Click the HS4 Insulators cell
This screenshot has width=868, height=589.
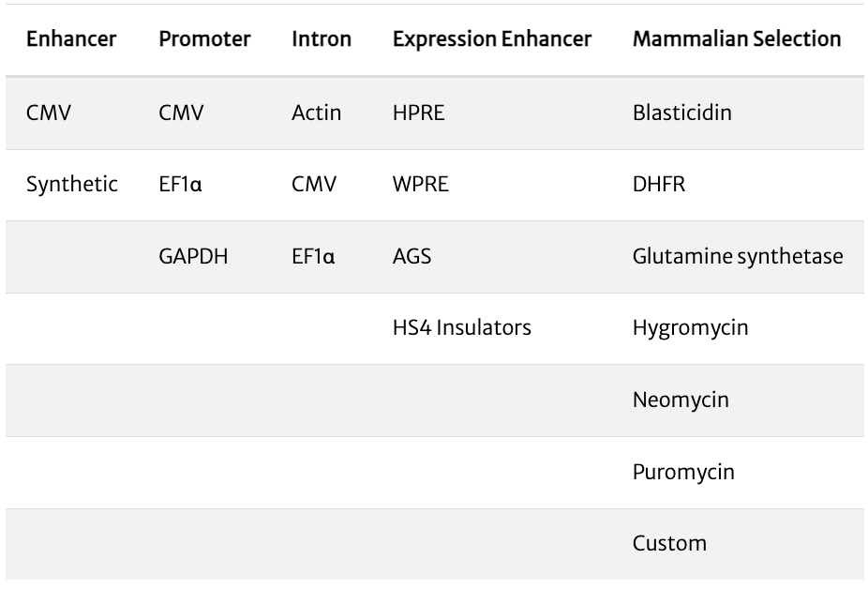click(x=462, y=328)
